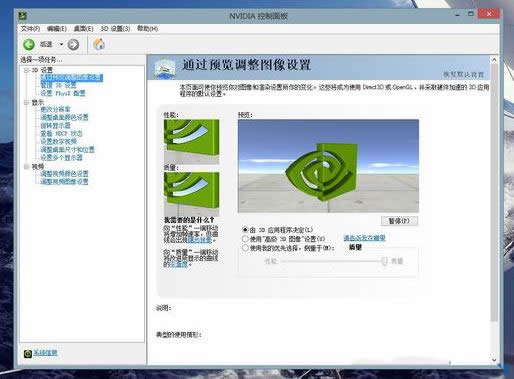Image resolution: width=514 pixels, height=379 pixels.
Task: Click the right pane vertical scrollbar thumb
Action: coord(494,192)
